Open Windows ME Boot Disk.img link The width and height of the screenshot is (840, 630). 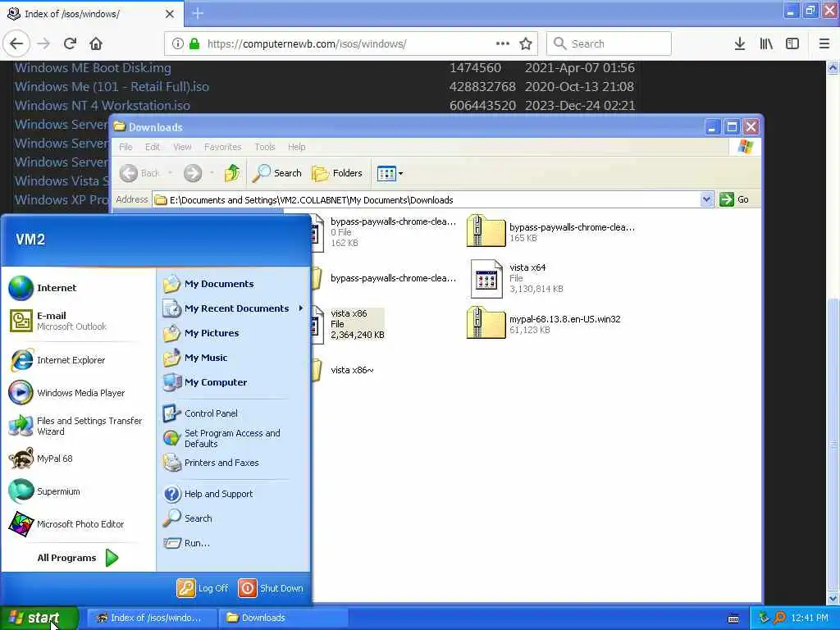point(93,68)
